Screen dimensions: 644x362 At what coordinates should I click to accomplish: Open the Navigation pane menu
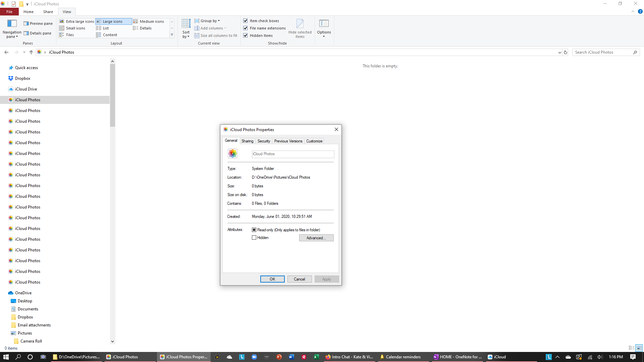(12, 29)
